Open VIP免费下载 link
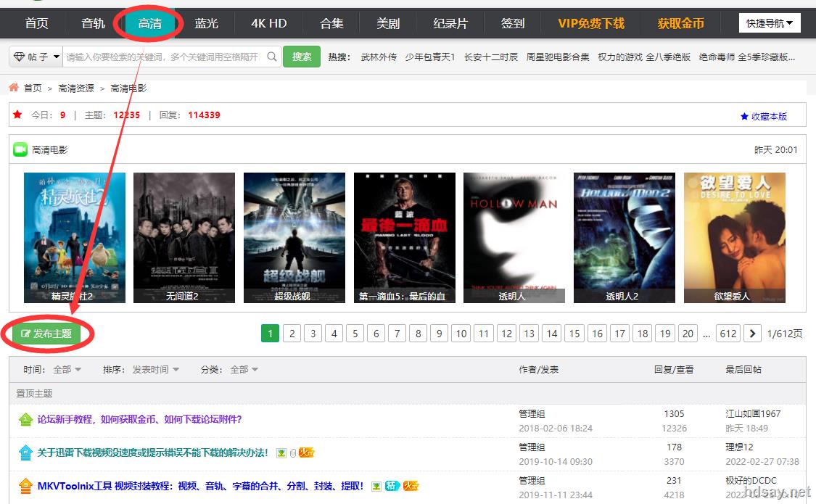 591,23
